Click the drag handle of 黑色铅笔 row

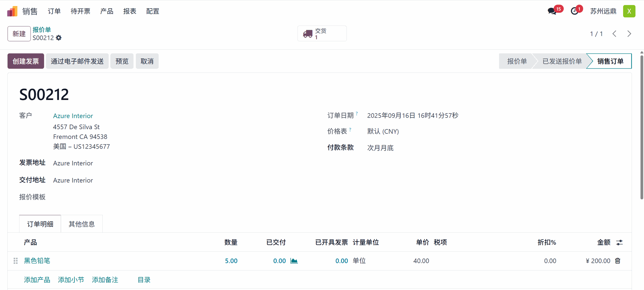pos(15,261)
